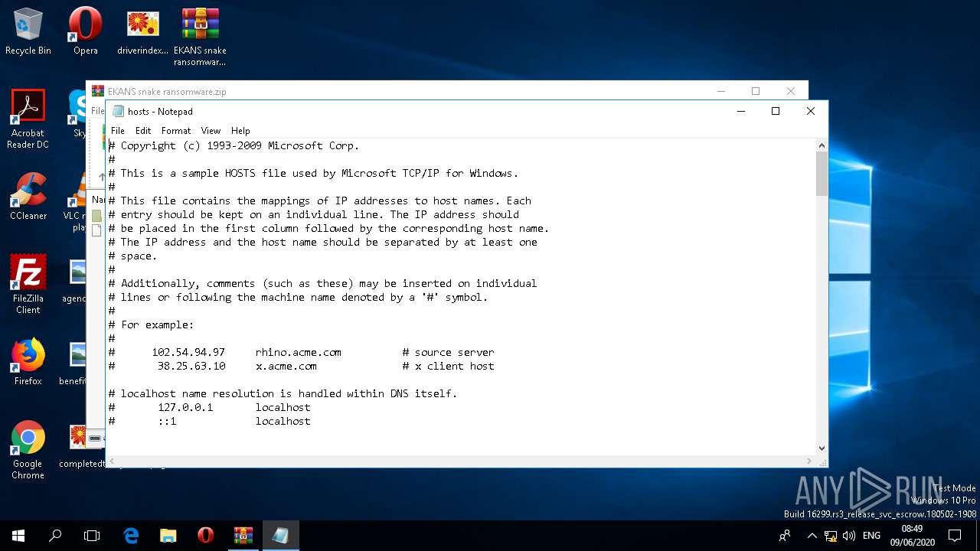The height and width of the screenshot is (551, 980).
Task: Launch Opera from the desktop shortcut
Action: (x=85, y=31)
